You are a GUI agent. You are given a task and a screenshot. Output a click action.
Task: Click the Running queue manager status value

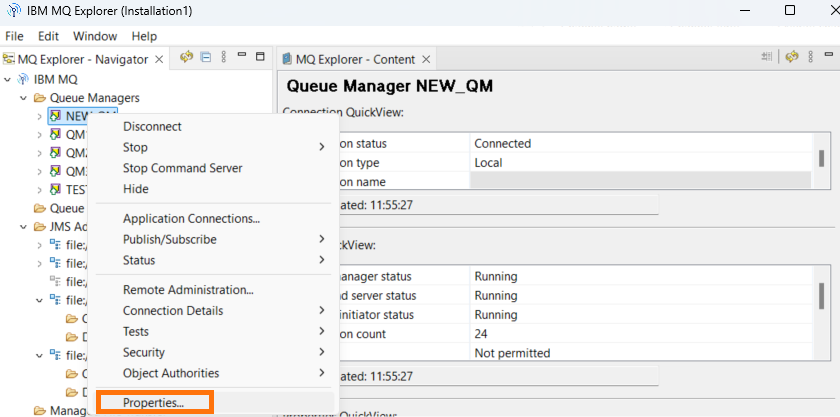click(641, 277)
